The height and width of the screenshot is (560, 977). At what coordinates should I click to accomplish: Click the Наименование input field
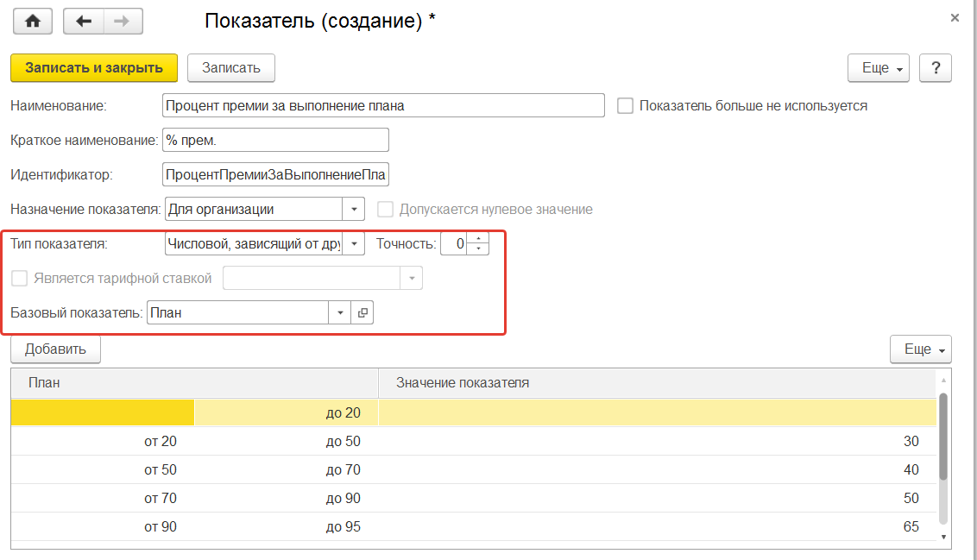(x=383, y=106)
